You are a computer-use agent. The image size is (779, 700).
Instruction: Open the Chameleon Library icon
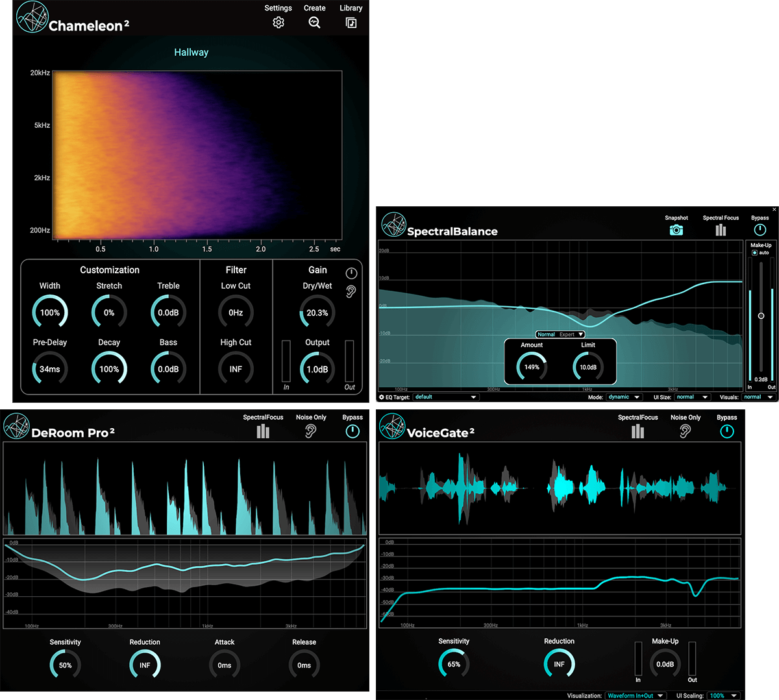(351, 23)
